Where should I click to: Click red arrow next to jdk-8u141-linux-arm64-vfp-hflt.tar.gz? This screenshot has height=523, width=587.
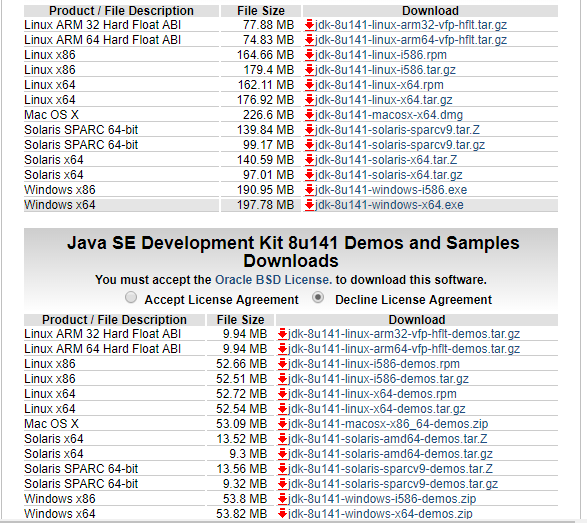309,40
